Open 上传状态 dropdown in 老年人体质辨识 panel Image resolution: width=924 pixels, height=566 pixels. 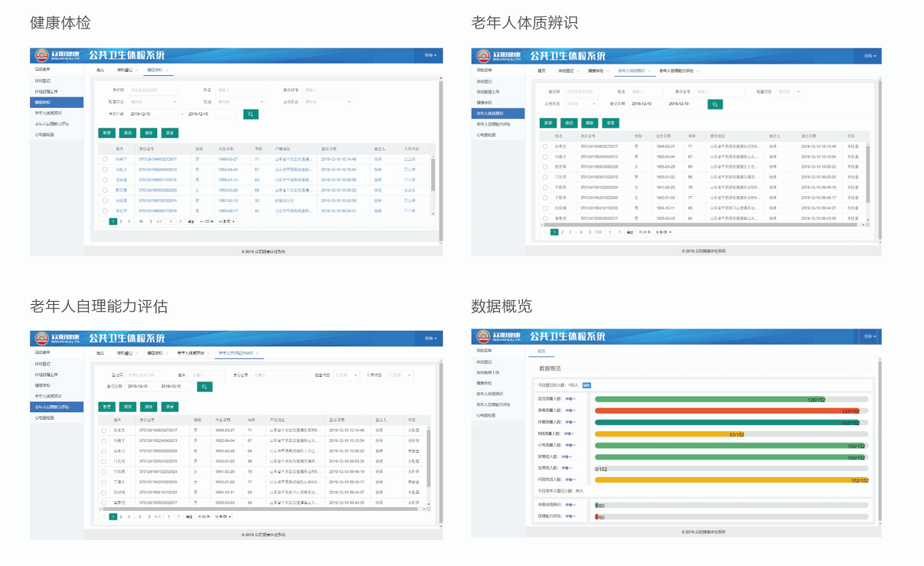pyautogui.click(x=583, y=103)
